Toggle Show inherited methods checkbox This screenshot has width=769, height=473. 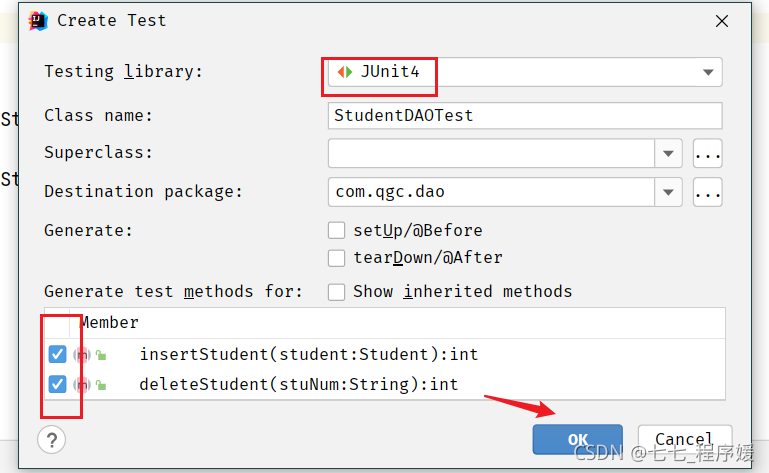tap(337, 292)
